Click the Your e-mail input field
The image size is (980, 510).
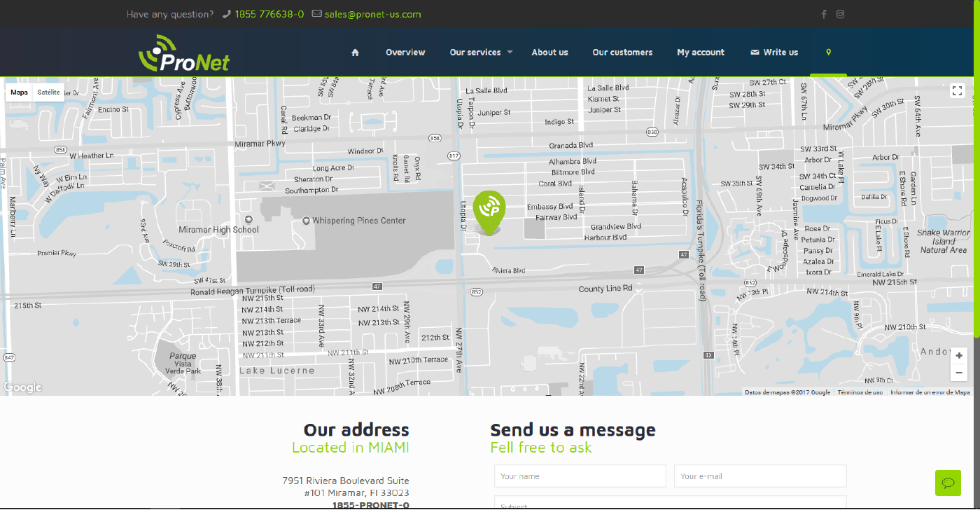pyautogui.click(x=760, y=476)
